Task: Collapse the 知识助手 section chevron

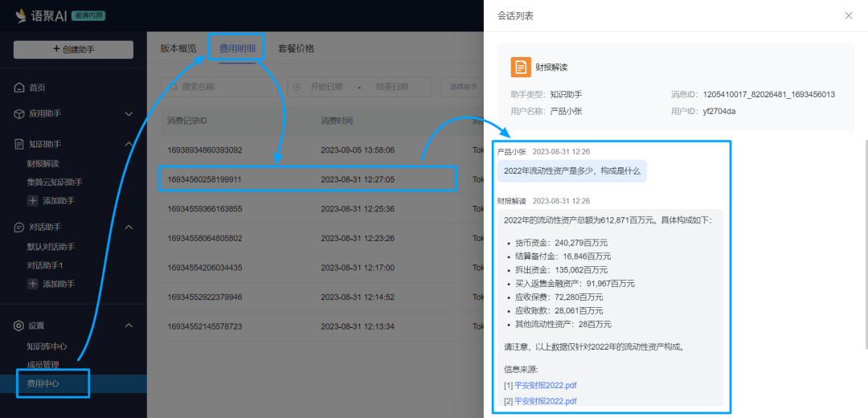Action: 129,144
